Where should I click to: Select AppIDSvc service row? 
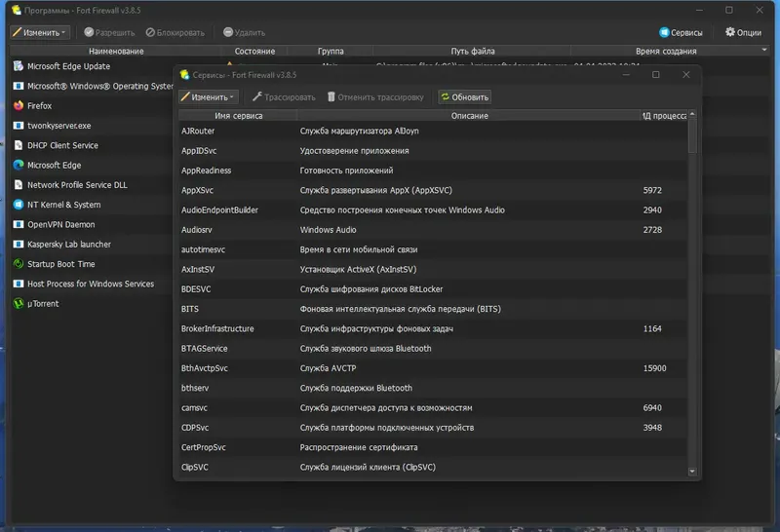point(433,151)
